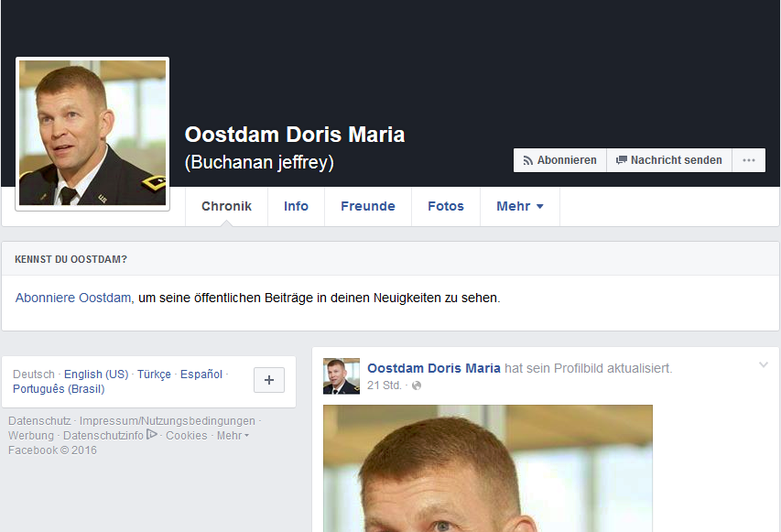Expand the Mehr dropdown in profile tabs
Image resolution: width=781 pixels, height=532 pixels.
pos(520,206)
